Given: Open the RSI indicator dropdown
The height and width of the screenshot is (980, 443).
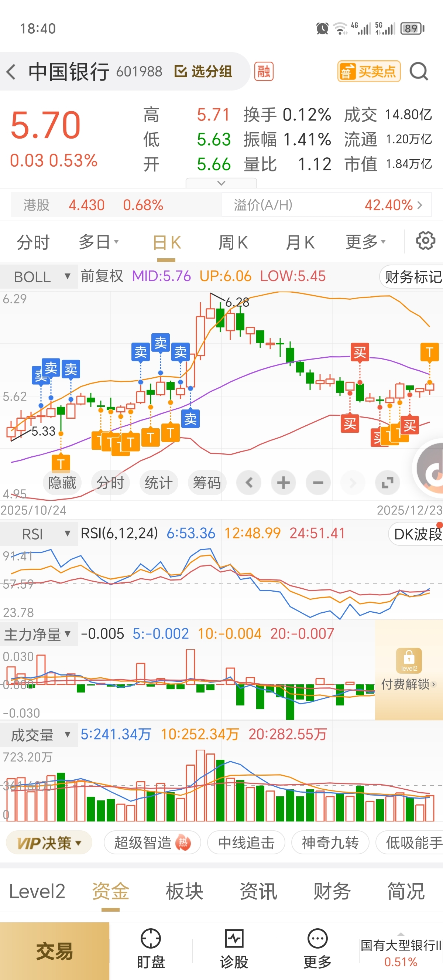Looking at the screenshot, I should [39, 534].
